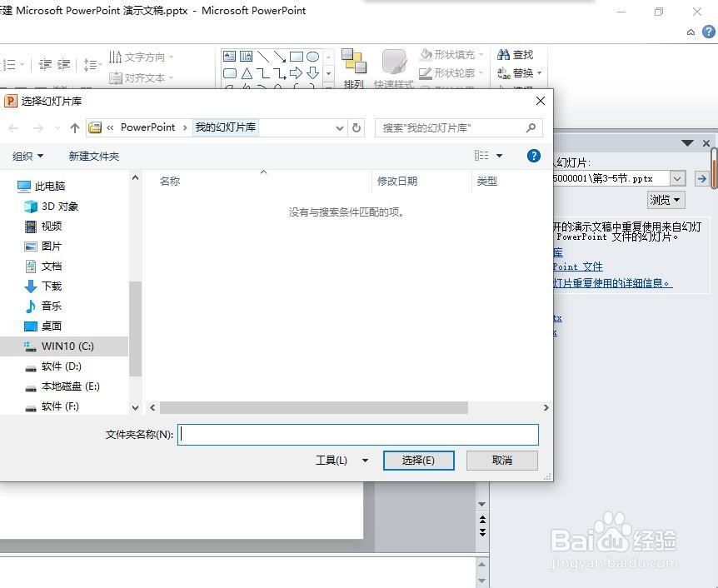Open Music (音乐) folder
The width and height of the screenshot is (718, 588).
(43, 306)
